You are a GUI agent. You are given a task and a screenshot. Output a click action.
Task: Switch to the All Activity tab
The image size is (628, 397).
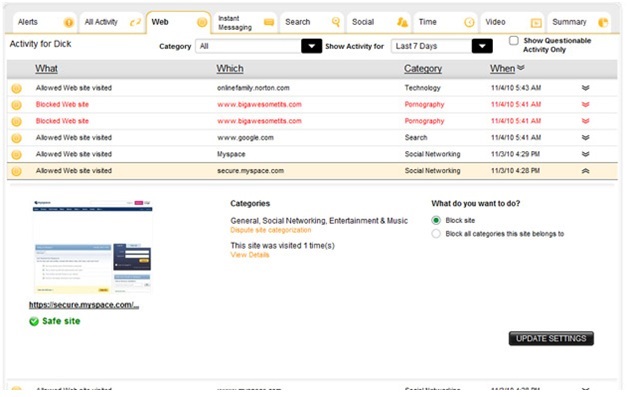tap(112, 22)
